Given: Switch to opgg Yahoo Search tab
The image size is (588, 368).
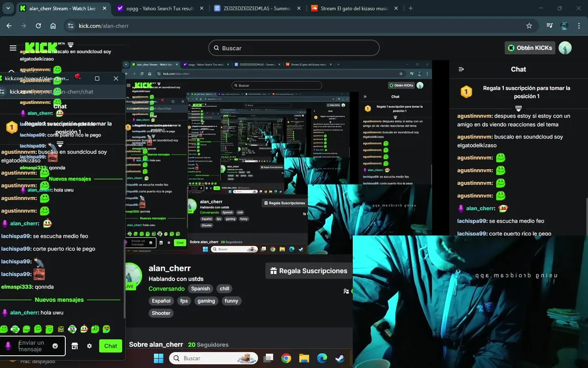Looking at the screenshot, I should click(159, 8).
